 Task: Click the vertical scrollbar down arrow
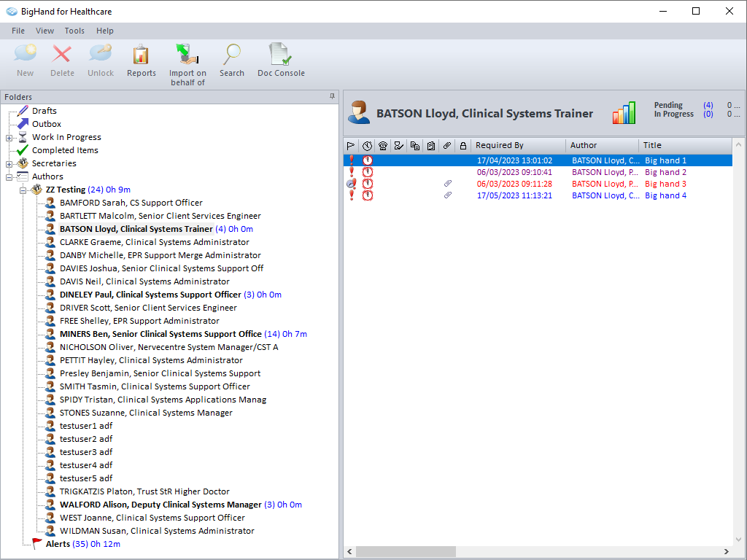(738, 540)
